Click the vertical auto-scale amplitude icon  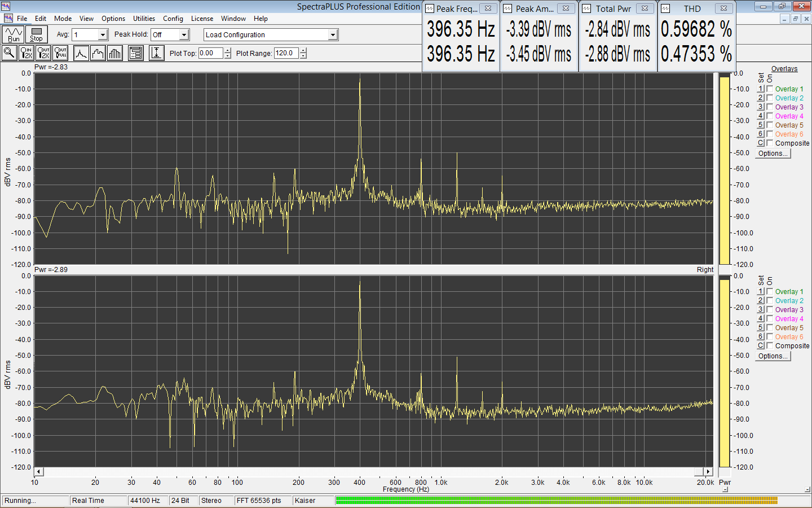(x=156, y=53)
